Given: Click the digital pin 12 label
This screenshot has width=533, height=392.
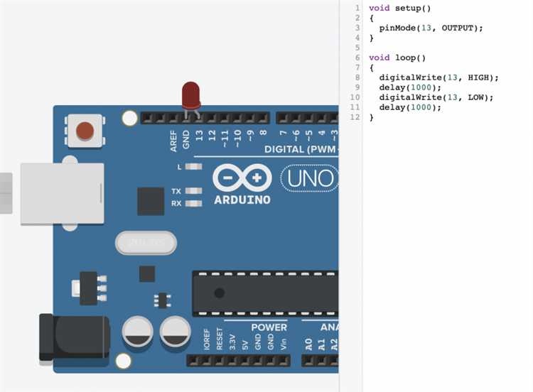Looking at the screenshot, I should (x=212, y=136).
